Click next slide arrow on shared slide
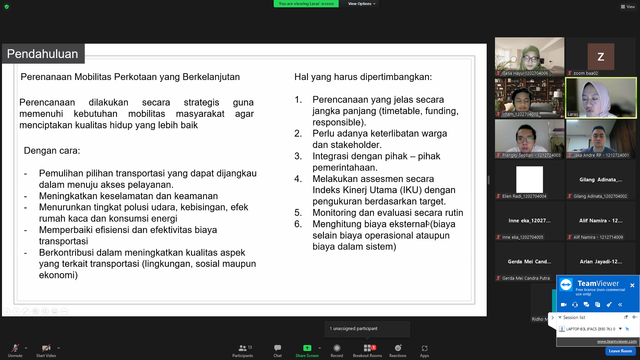Viewport: 640px width, 360px height. [x=16, y=311]
